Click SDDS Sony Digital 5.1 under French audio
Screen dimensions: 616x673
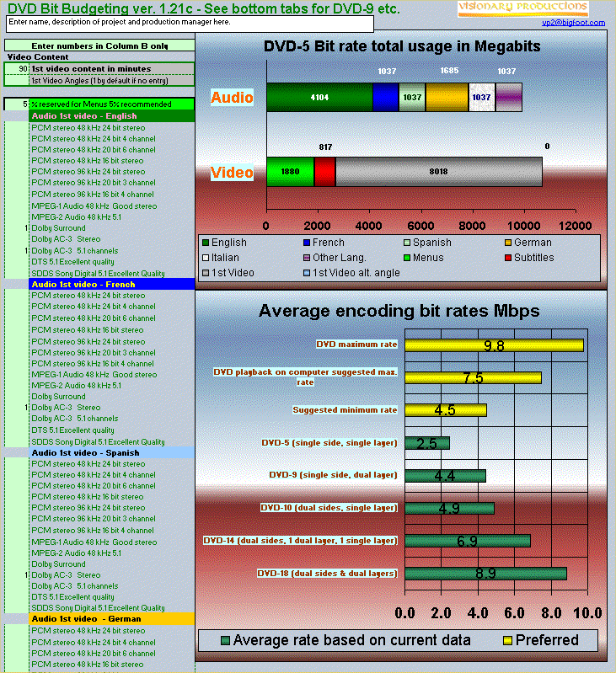(98, 441)
